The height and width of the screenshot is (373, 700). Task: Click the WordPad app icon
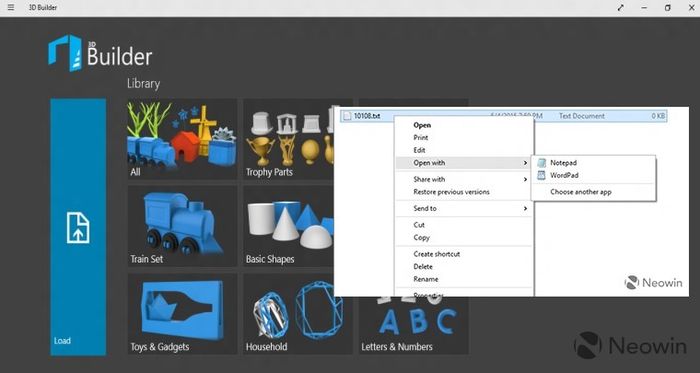tap(542, 175)
